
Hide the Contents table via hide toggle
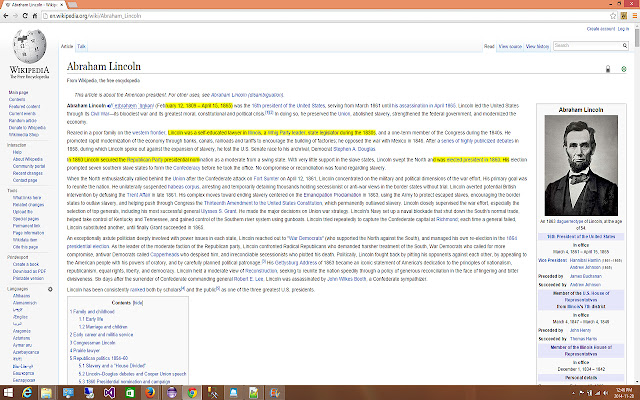click(138, 303)
